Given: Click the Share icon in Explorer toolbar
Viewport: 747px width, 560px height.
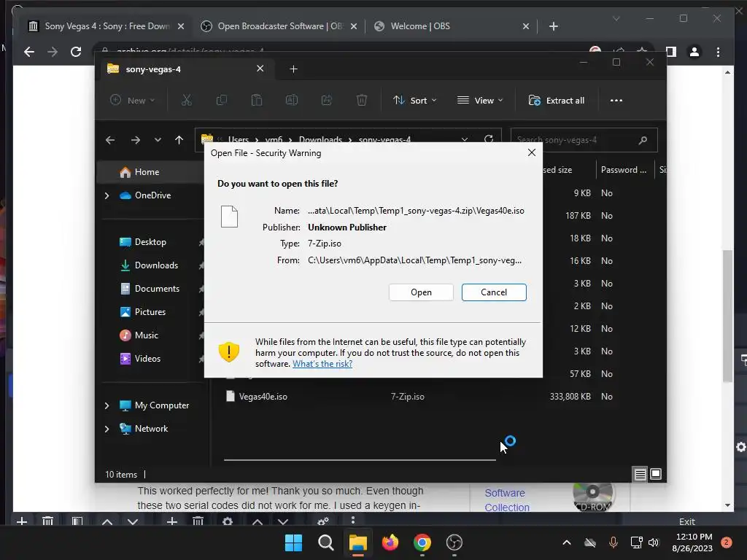Looking at the screenshot, I should pyautogui.click(x=327, y=101).
